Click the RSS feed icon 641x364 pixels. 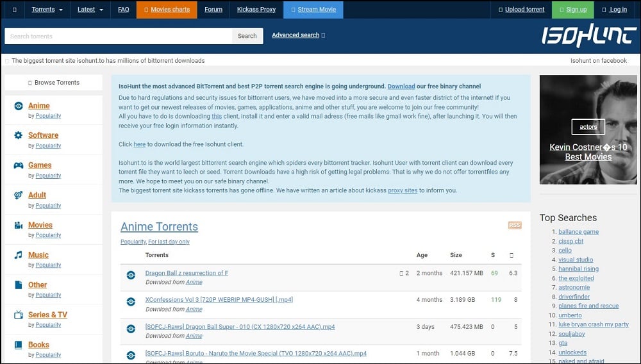(x=515, y=225)
